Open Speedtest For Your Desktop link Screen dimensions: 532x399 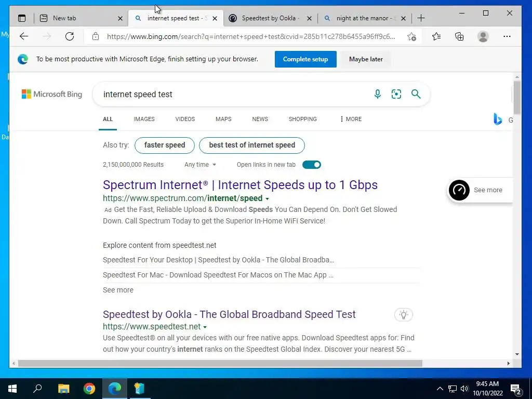click(x=219, y=260)
